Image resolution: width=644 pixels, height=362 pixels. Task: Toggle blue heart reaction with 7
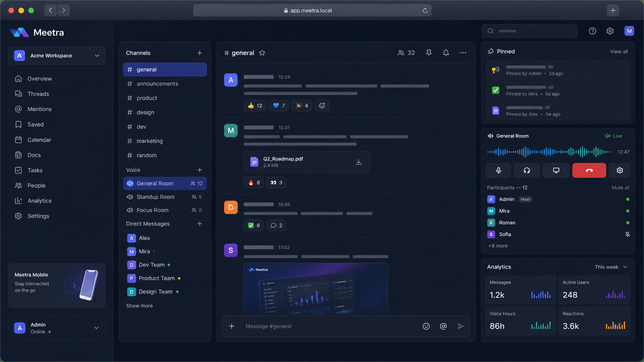(279, 105)
